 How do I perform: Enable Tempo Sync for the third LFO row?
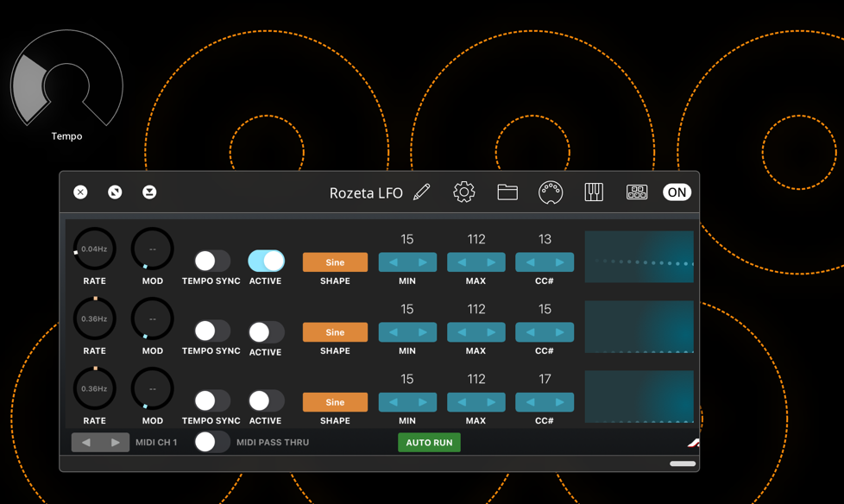(212, 401)
